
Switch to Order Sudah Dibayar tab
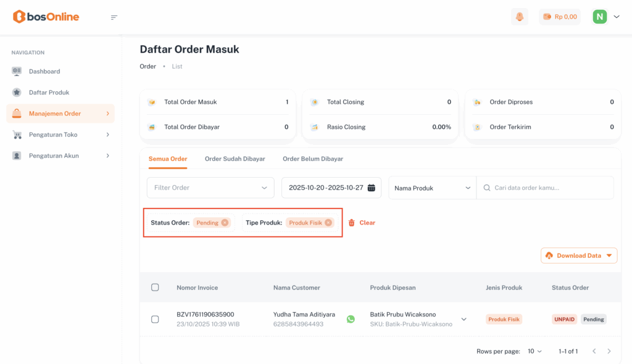click(x=235, y=159)
